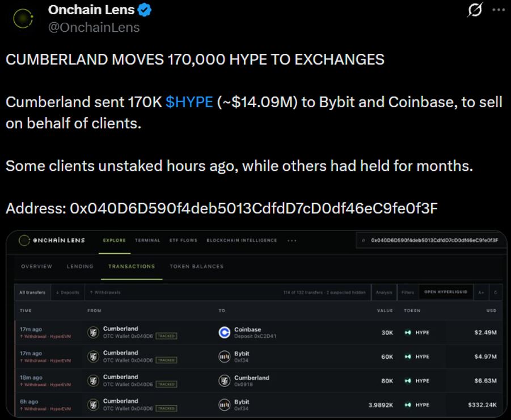Select the Terminal navigation item
Viewport: 511px width, 420px height.
pyautogui.click(x=147, y=240)
